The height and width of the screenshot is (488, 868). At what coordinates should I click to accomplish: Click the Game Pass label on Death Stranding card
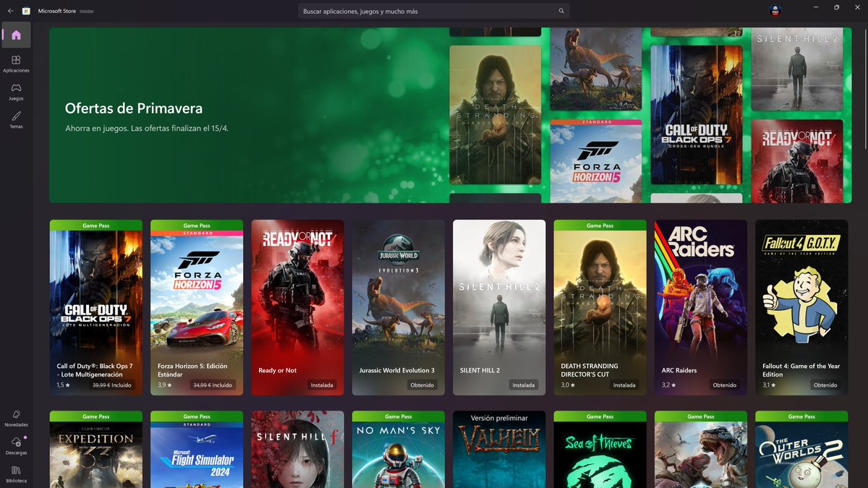pyautogui.click(x=600, y=226)
